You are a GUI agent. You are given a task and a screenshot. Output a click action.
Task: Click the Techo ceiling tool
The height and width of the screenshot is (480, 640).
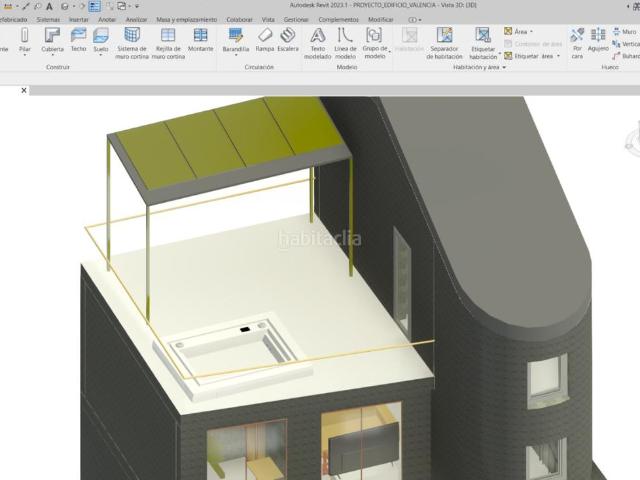pos(78,40)
